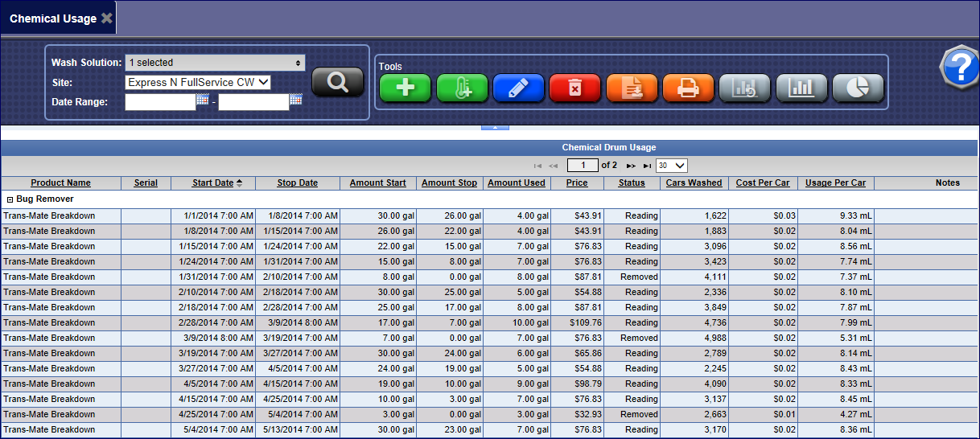
Task: Click the blue pencil edit button
Action: [518, 88]
